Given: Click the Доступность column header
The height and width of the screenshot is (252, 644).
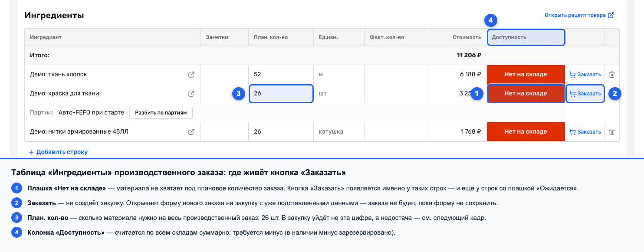Looking at the screenshot, I should point(526,37).
